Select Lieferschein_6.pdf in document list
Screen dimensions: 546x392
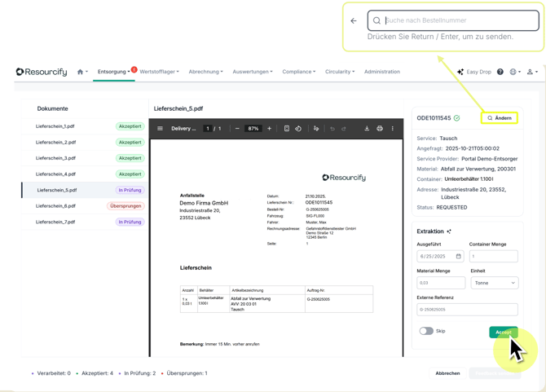click(x=55, y=206)
